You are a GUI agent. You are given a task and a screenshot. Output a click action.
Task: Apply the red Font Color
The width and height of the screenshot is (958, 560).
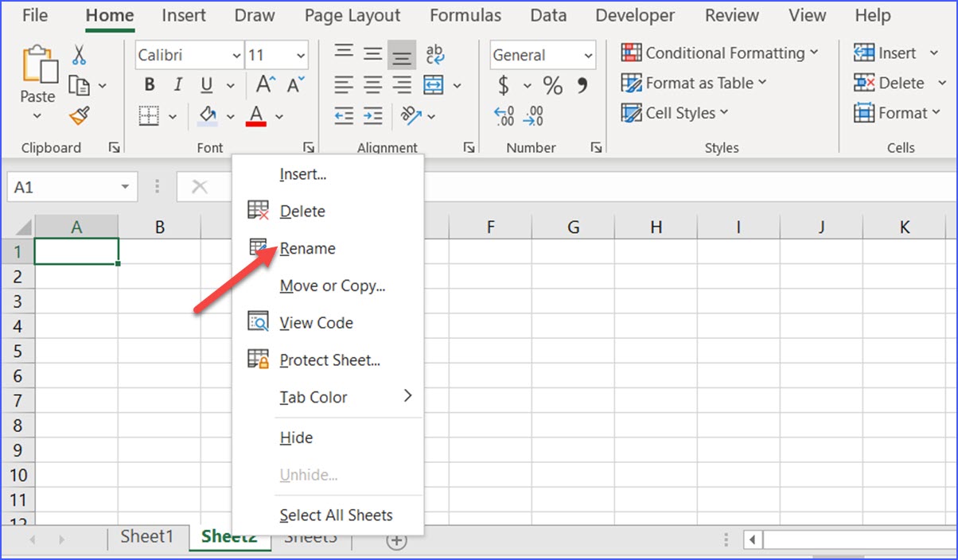pos(256,116)
